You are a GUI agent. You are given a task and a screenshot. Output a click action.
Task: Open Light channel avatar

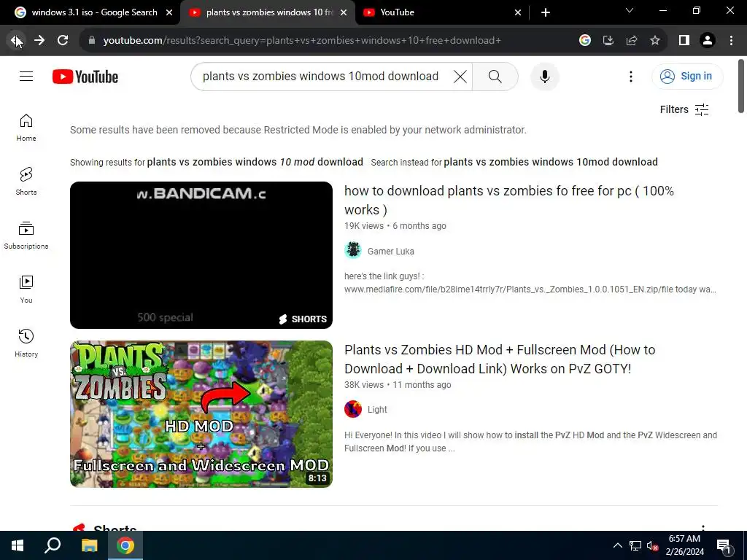353,409
